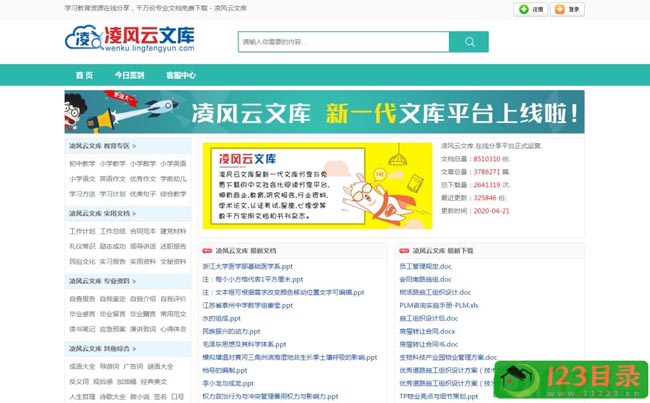The image size is (650, 403).
Task: Open the 凌风云文库 site logo
Action: [x=130, y=39]
